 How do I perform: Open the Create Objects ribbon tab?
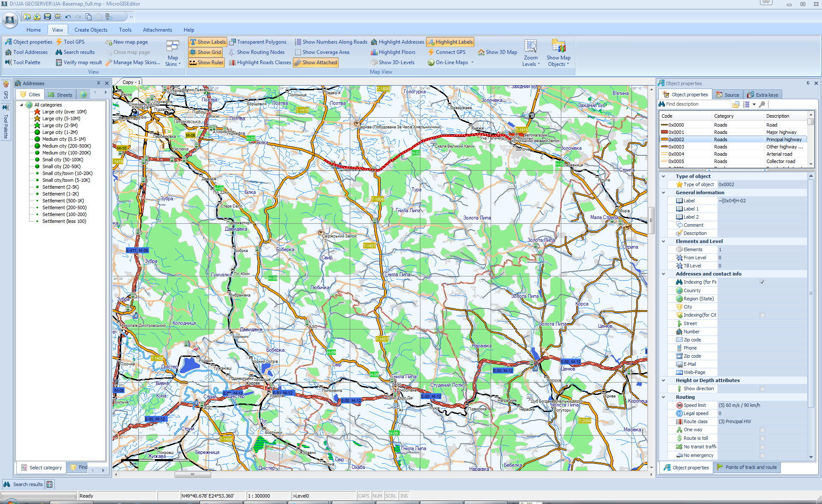tap(91, 30)
